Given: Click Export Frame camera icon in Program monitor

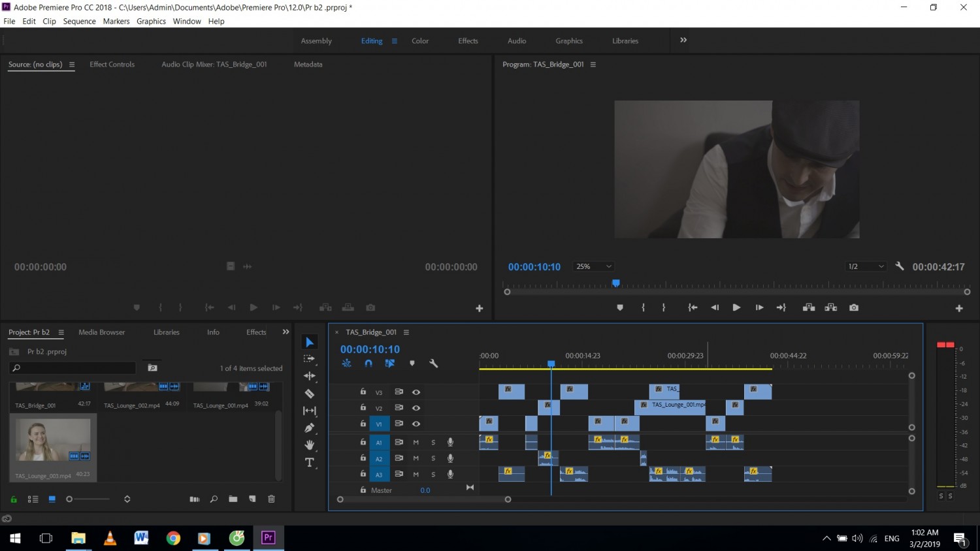Looking at the screenshot, I should [x=854, y=307].
